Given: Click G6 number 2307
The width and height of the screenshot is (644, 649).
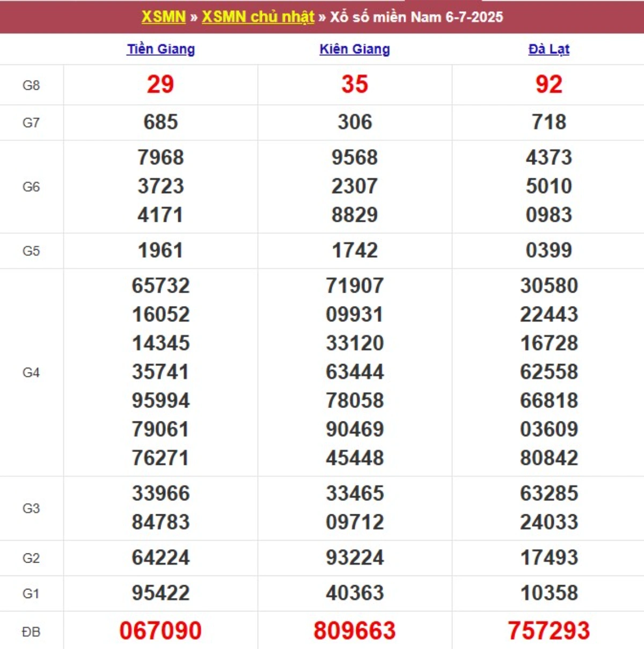Looking at the screenshot, I should tap(355, 186).
